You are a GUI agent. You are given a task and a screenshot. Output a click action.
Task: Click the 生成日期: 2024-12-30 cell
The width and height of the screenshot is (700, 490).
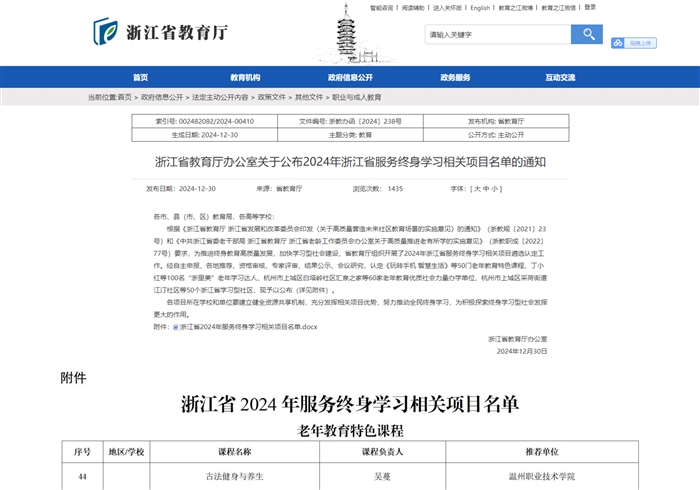tap(204, 135)
